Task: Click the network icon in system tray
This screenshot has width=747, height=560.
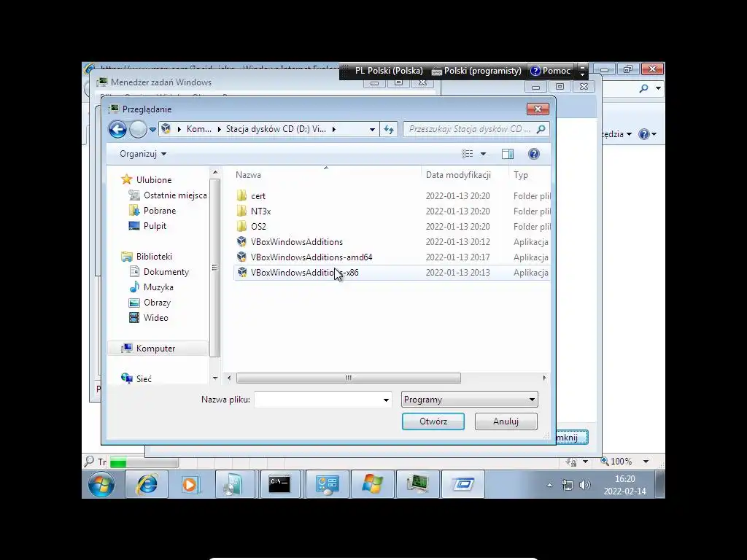Action: [x=567, y=485]
